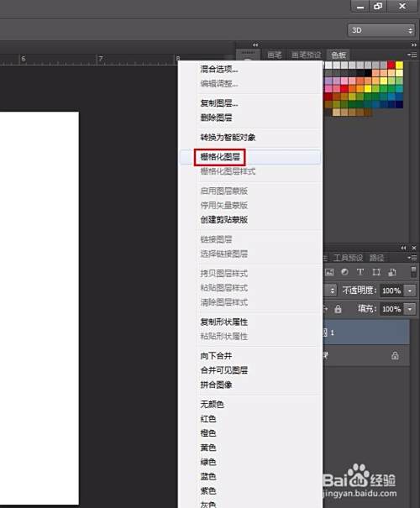420x508 pixels.
Task: Choose 复制形状属性 menu item
Action: tap(250, 322)
